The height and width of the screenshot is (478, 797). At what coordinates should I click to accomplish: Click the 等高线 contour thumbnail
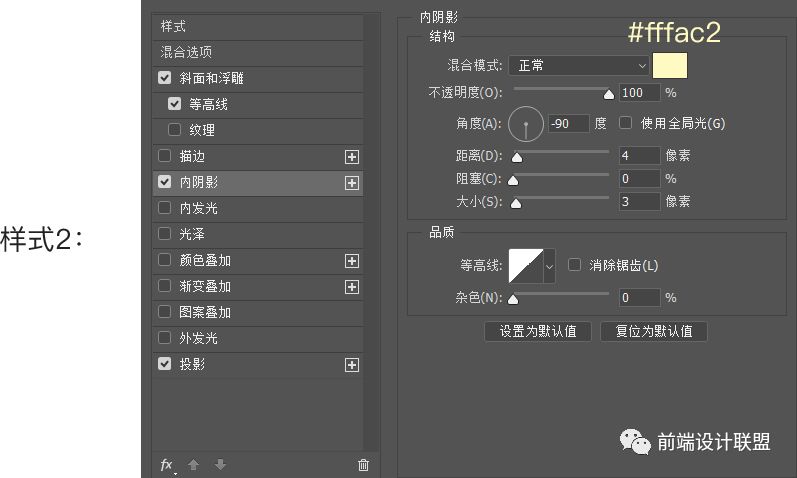pos(526,266)
